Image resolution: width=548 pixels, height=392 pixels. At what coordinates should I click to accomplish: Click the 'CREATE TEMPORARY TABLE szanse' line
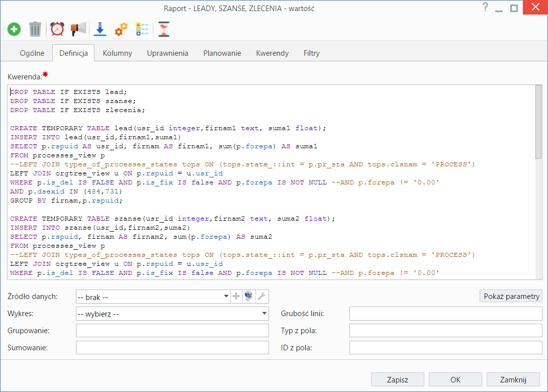tap(172, 219)
